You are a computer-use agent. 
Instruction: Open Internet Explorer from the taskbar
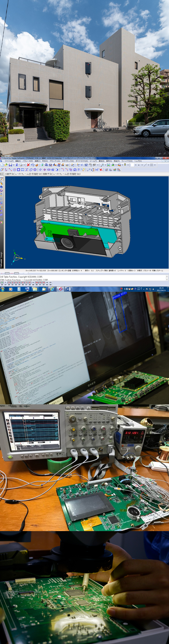click(52, 289)
